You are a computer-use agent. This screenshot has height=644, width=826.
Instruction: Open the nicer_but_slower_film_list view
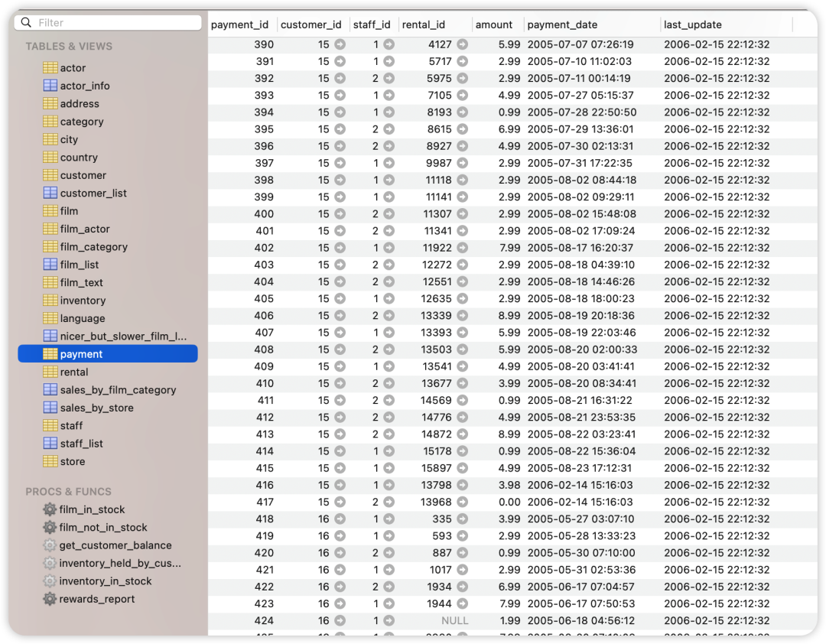click(122, 336)
